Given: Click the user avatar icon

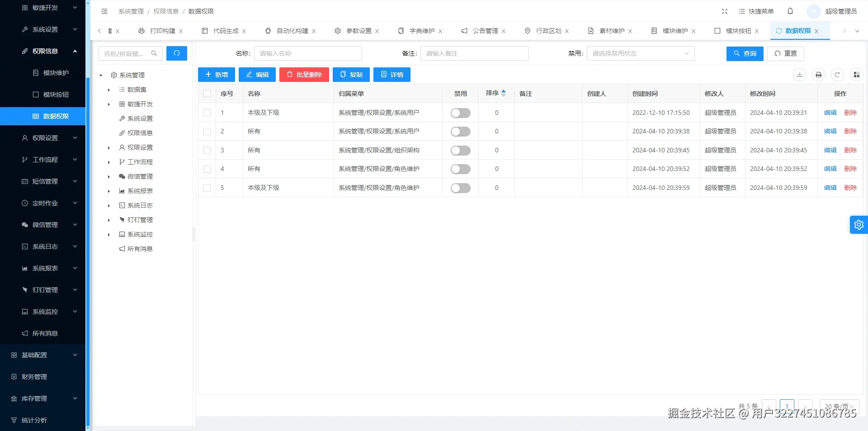Looking at the screenshot, I should (814, 11).
